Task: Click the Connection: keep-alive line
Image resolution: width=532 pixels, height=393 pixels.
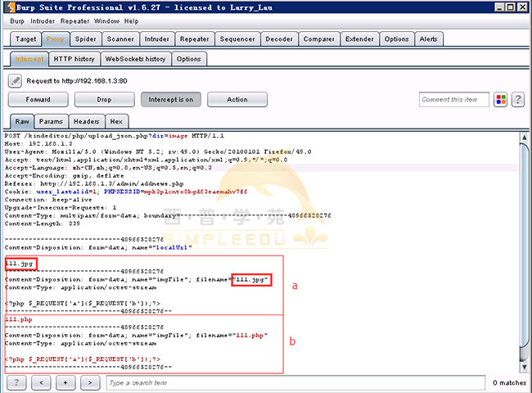Action: [x=48, y=200]
